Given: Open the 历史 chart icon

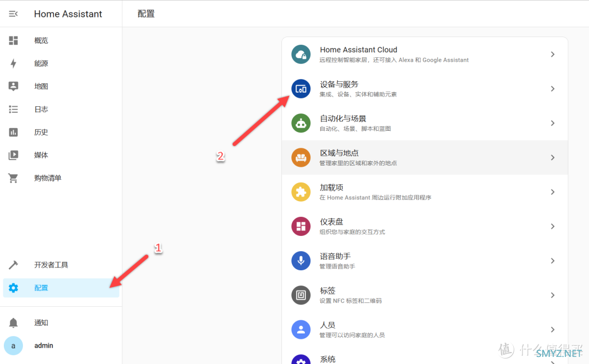Looking at the screenshot, I should click(x=13, y=132).
